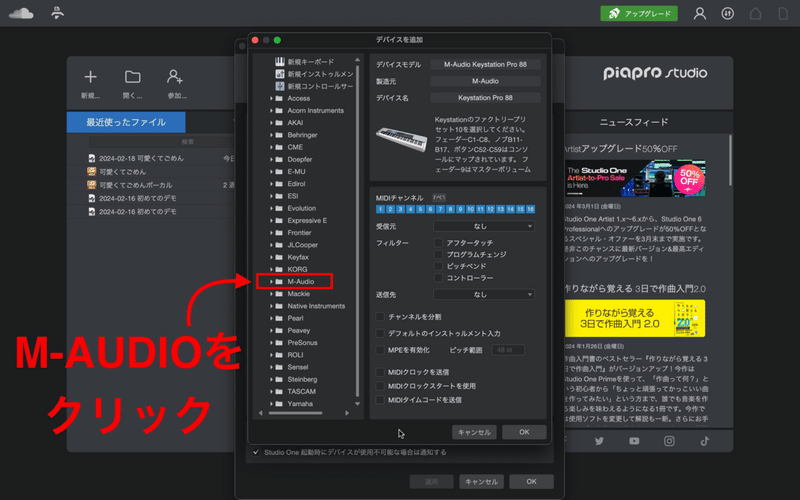Click the 参加 person-plus icon
Screen dimensions: 800x500
pyautogui.click(x=175, y=77)
